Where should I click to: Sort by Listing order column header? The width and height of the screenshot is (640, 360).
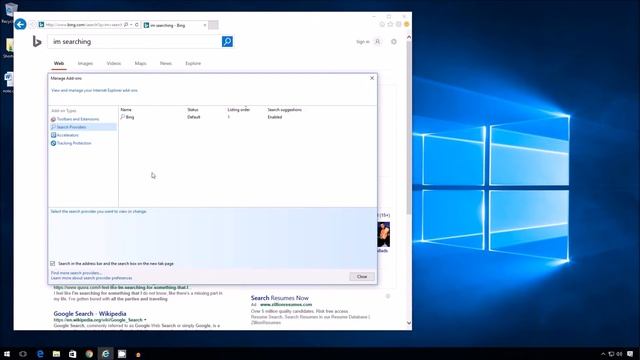[239, 110]
